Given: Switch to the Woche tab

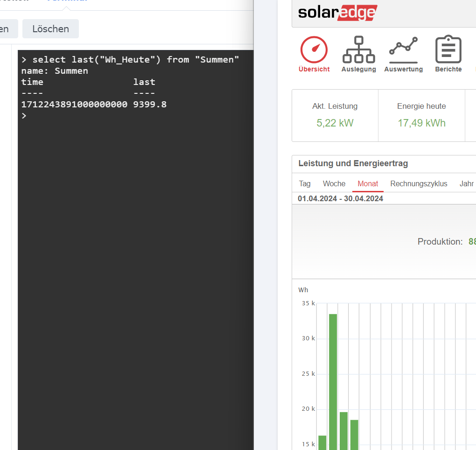Looking at the screenshot, I should [x=334, y=184].
